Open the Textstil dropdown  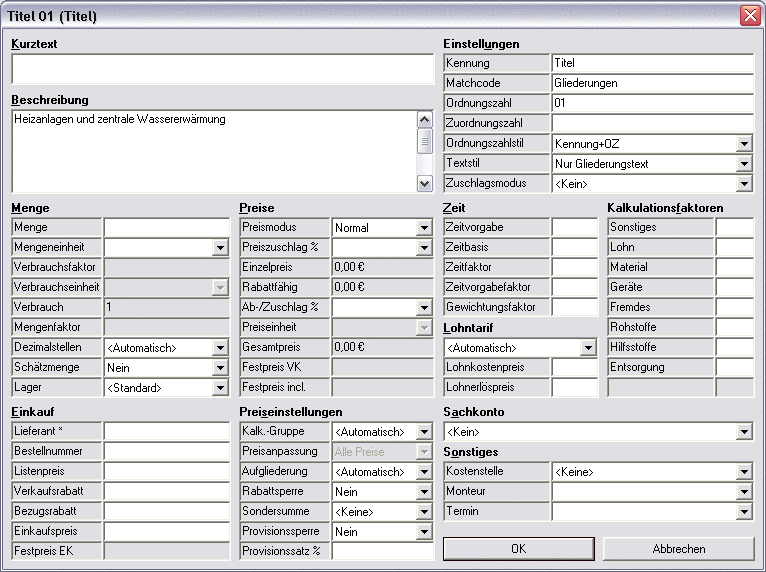(744, 164)
